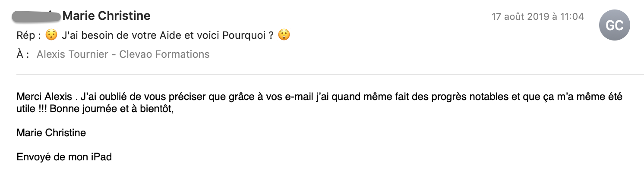Screen dimensions: 644x175
Task: Click the GC sender avatar circle
Action: (615, 25)
